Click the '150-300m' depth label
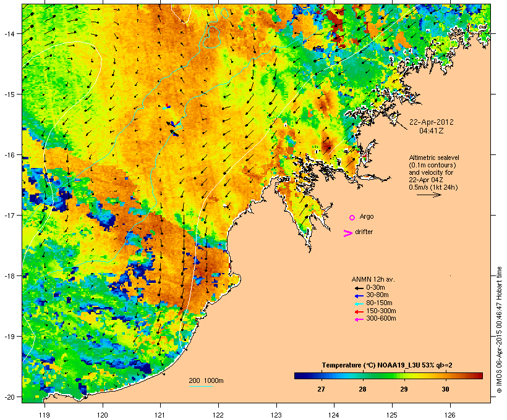507x420 pixels. pyautogui.click(x=381, y=311)
